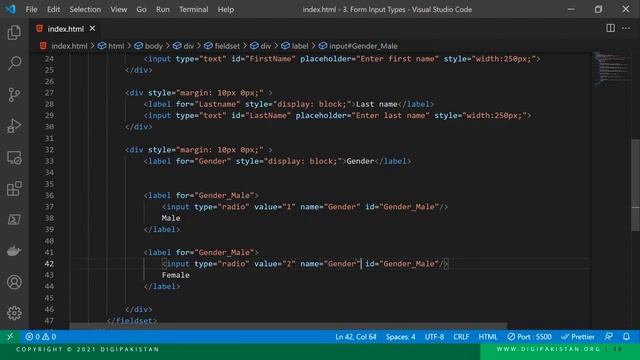The height and width of the screenshot is (360, 640).
Task: Expand the body breadcrumb item
Action: click(149, 46)
